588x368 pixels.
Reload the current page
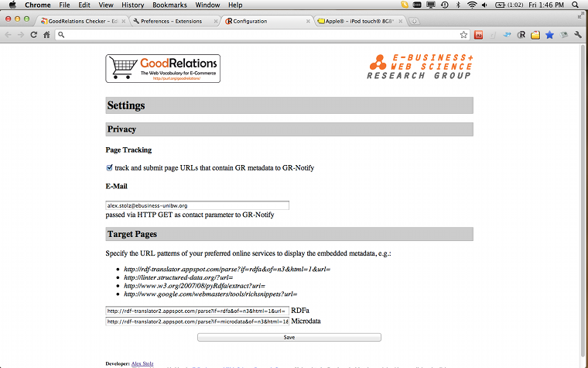pos(34,35)
